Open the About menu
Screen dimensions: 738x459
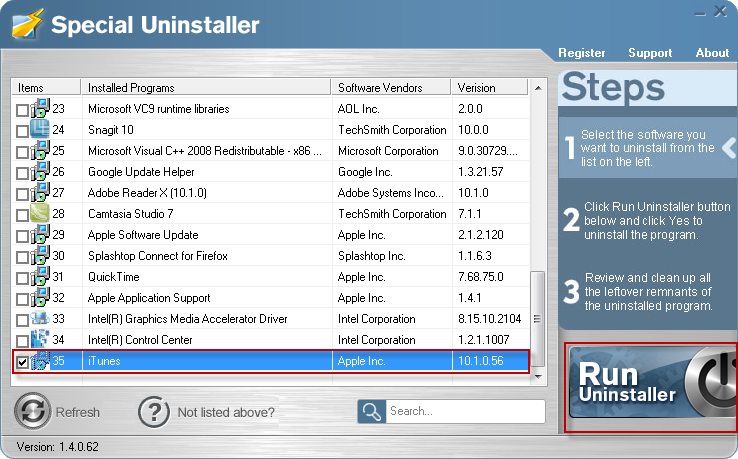712,53
